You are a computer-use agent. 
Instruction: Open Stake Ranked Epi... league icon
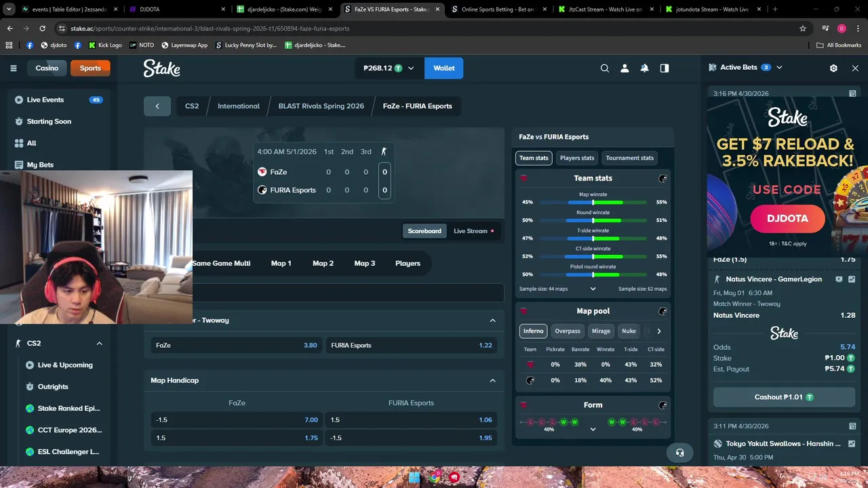pos(30,408)
